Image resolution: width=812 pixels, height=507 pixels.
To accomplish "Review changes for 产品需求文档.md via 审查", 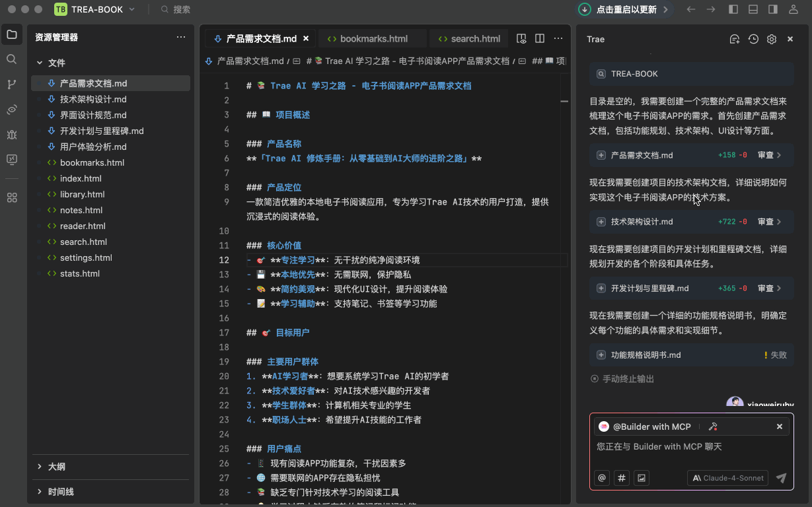I will (769, 155).
